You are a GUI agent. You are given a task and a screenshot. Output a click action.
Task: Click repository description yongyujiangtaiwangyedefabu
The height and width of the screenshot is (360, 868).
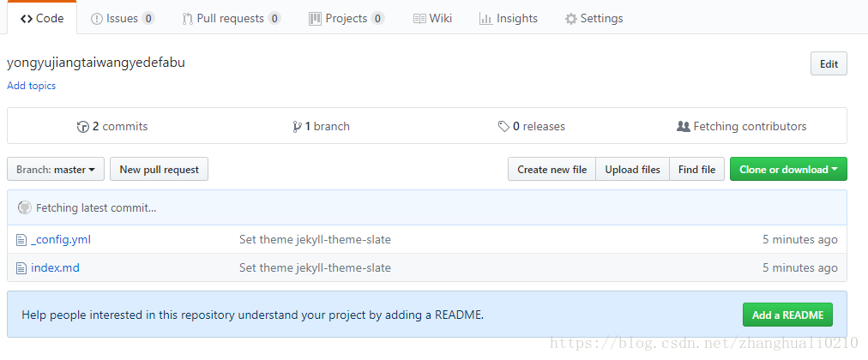[96, 63]
